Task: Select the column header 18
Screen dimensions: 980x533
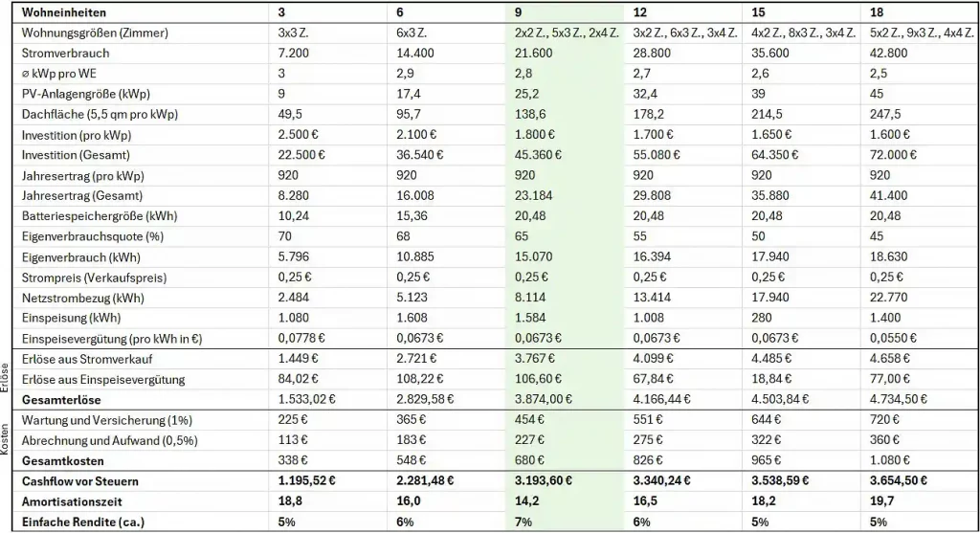Action: 877,13
